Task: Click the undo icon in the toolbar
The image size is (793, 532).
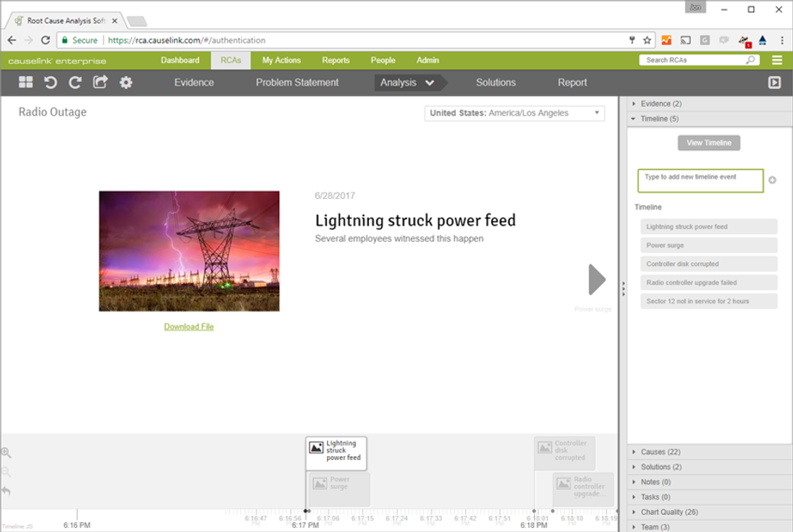Action: 50,82
